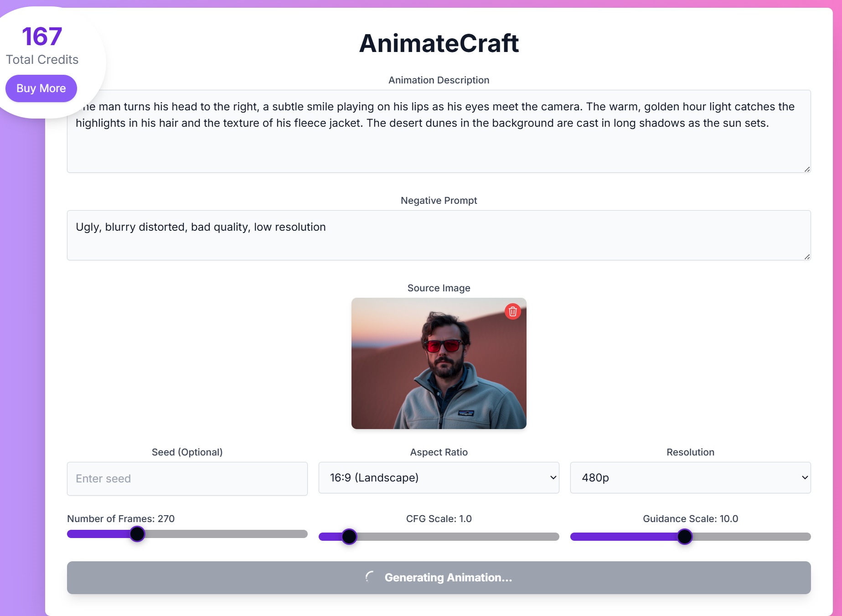The image size is (842, 616).
Task: Click the Generating Animation button
Action: pyautogui.click(x=439, y=578)
